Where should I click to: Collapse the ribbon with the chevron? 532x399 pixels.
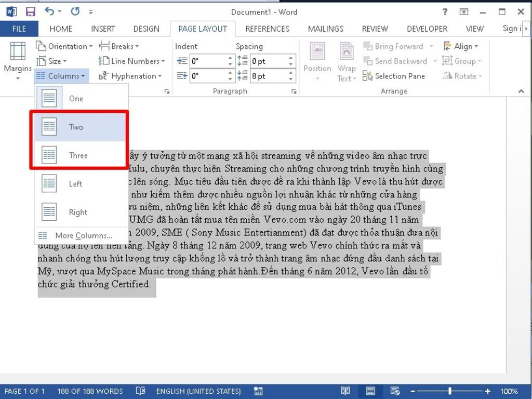point(522,90)
